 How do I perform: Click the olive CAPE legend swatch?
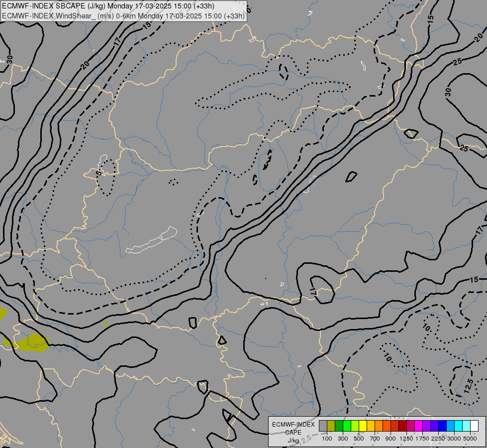(331, 426)
